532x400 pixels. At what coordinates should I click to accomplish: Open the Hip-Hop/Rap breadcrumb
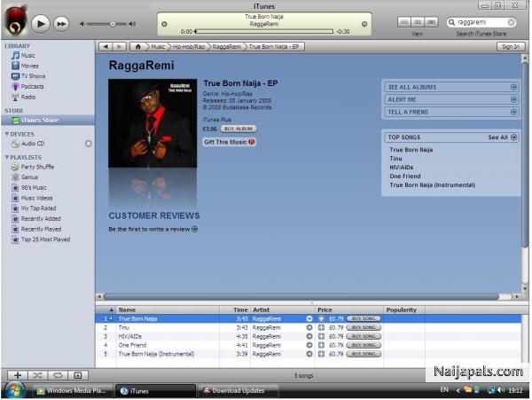(189, 47)
